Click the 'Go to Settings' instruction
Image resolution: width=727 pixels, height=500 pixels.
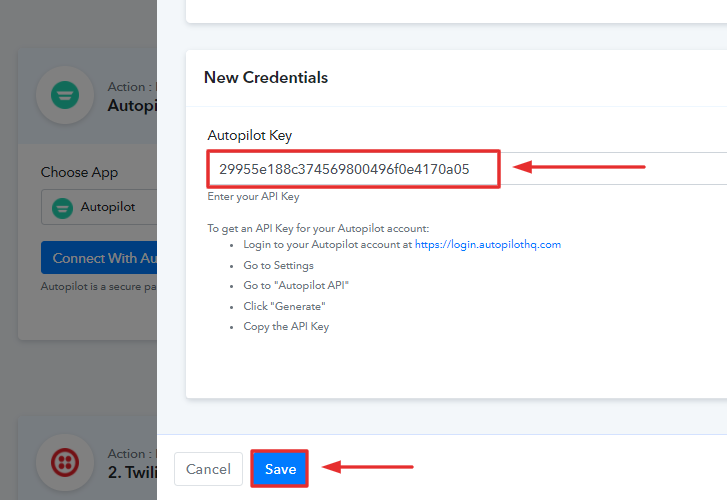tap(278, 265)
